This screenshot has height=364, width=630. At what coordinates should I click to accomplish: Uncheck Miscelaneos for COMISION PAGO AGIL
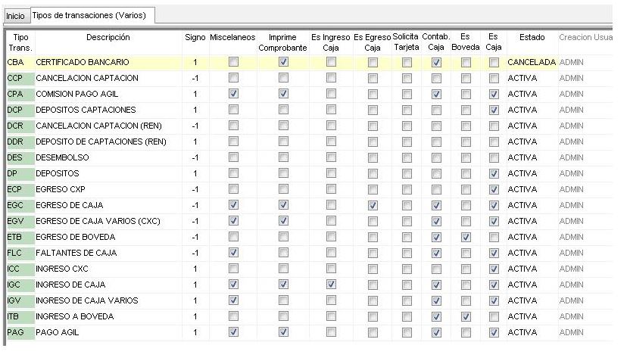point(233,94)
